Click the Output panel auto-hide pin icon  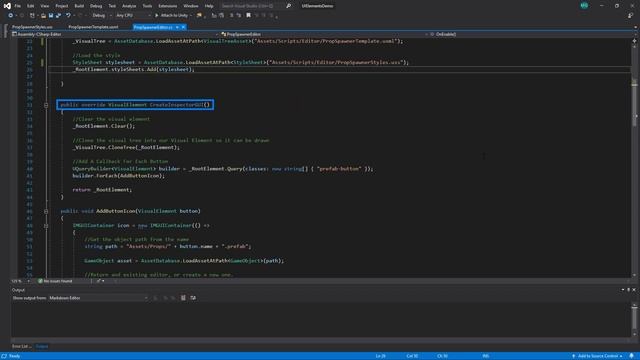coord(629,290)
